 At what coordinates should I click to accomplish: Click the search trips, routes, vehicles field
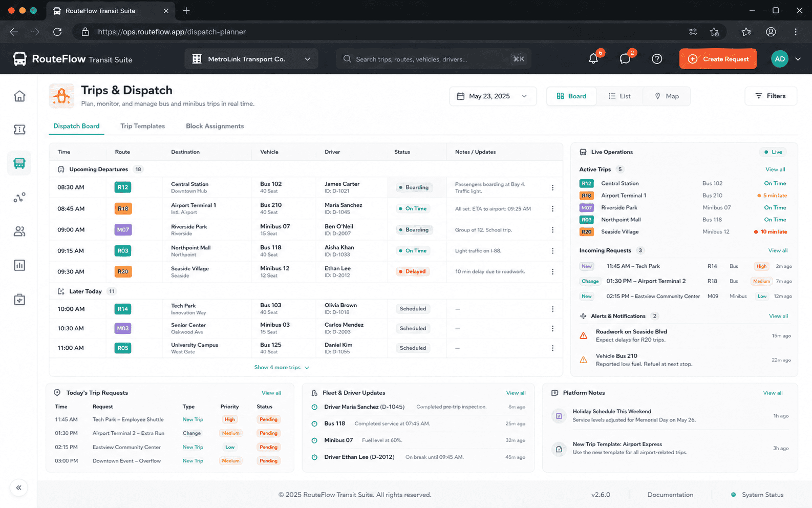433,59
